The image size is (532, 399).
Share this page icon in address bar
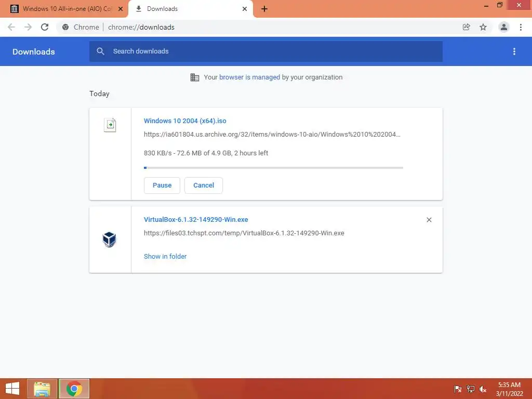466,27
